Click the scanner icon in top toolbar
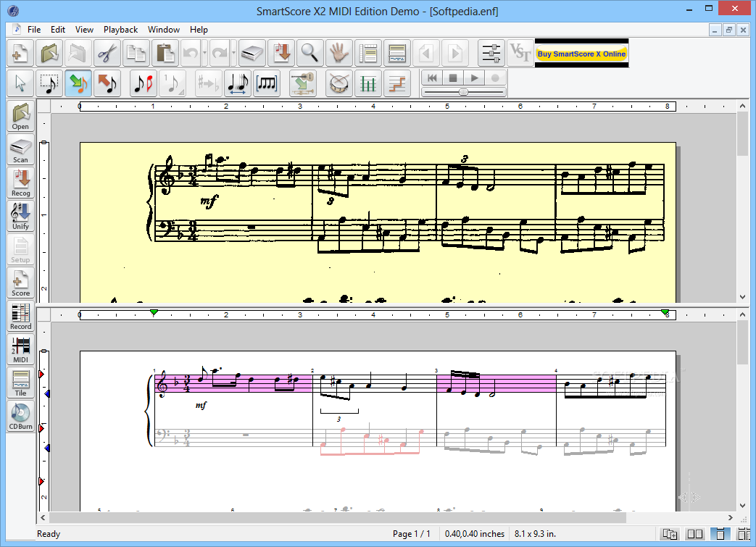The height and width of the screenshot is (547, 756). [x=252, y=53]
